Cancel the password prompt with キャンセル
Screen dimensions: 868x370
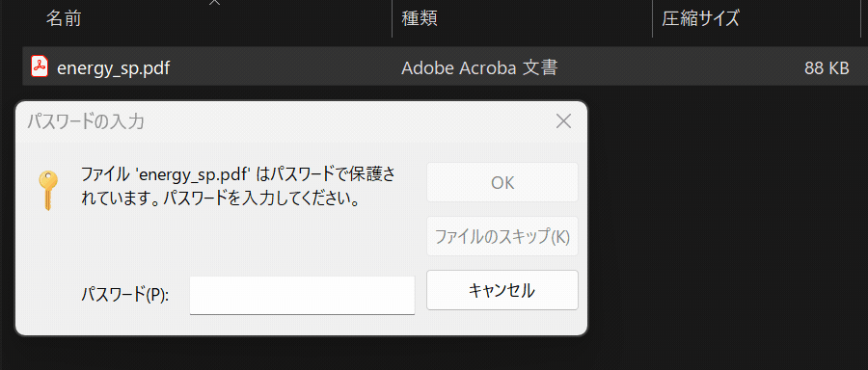pos(502,290)
